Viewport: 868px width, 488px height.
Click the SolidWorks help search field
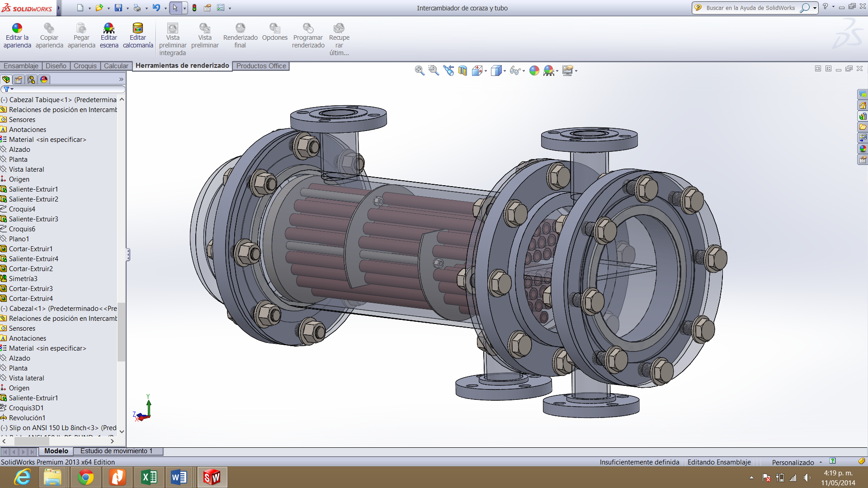(750, 8)
